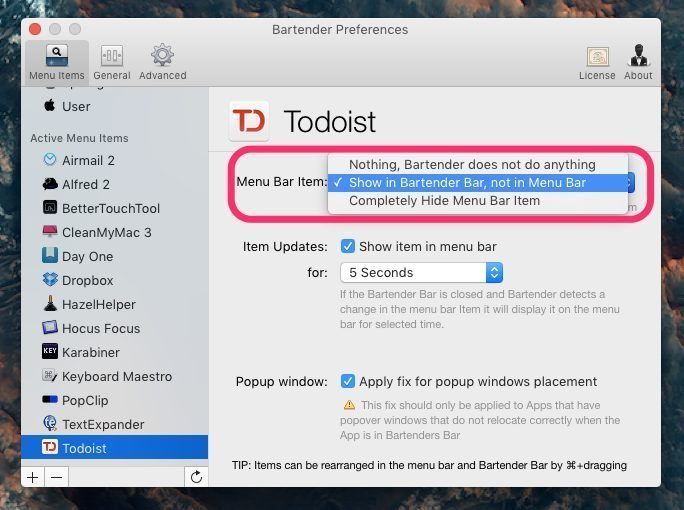
Task: Open the Advanced settings tab
Action: (x=163, y=63)
